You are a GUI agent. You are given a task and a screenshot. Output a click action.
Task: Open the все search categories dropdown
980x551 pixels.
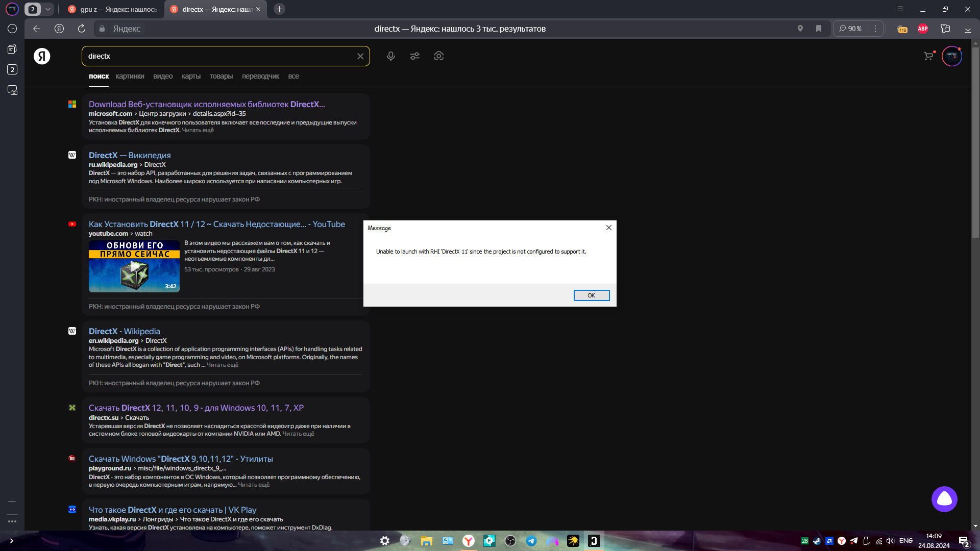(294, 76)
